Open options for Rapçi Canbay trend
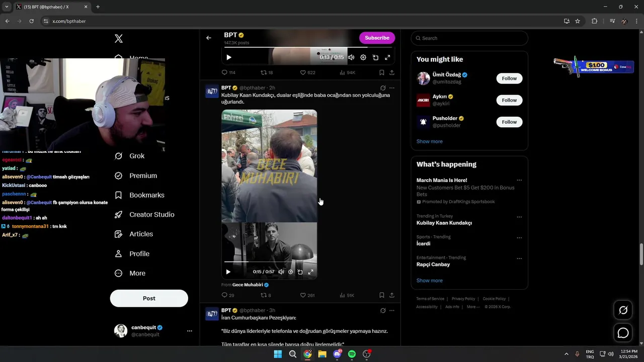 click(x=519, y=258)
